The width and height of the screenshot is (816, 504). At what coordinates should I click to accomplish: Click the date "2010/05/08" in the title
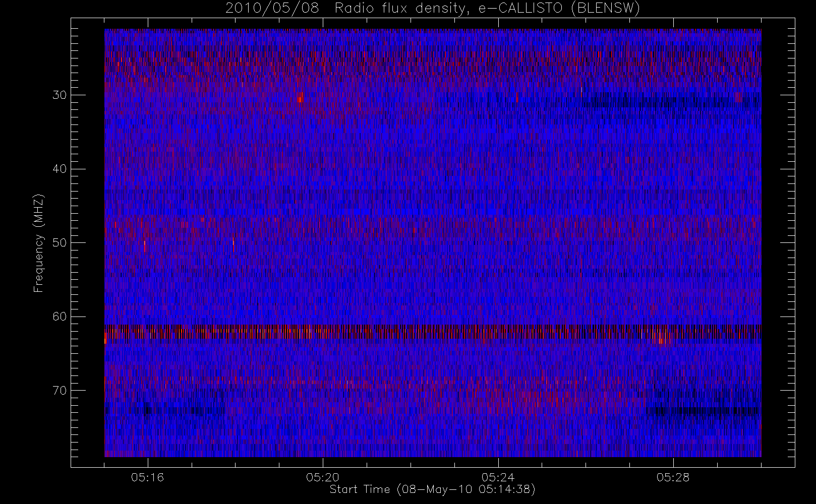click(272, 9)
